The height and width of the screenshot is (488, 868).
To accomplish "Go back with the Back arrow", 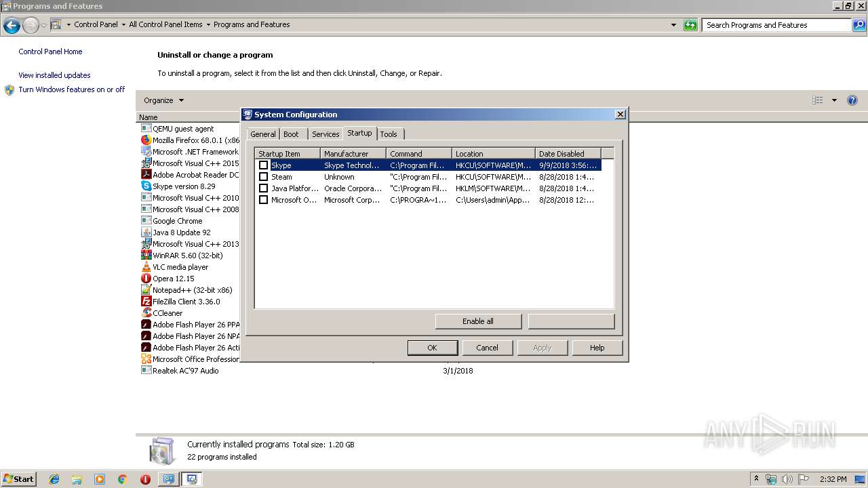I will point(12,26).
